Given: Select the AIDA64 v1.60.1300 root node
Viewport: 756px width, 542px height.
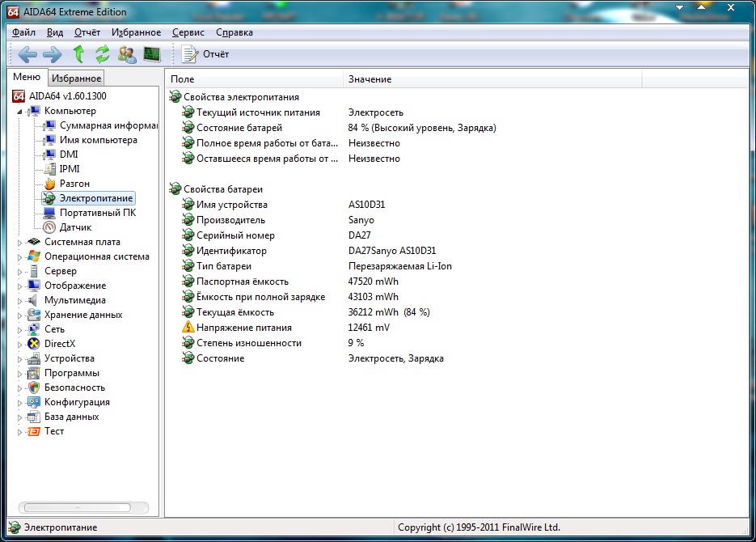Looking at the screenshot, I should 67,96.
